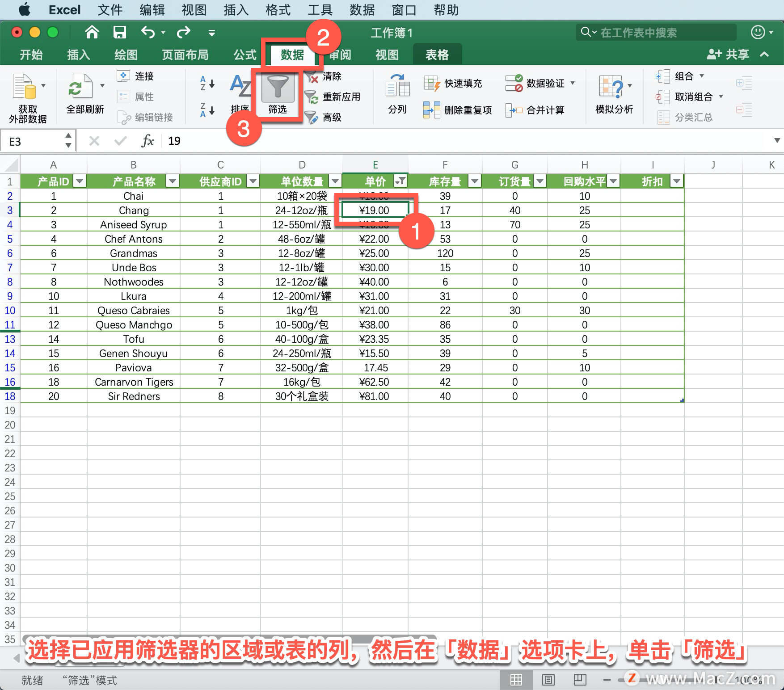This screenshot has height=690, width=784.
Task: Click the Reapply filter icon
Action: click(x=311, y=97)
